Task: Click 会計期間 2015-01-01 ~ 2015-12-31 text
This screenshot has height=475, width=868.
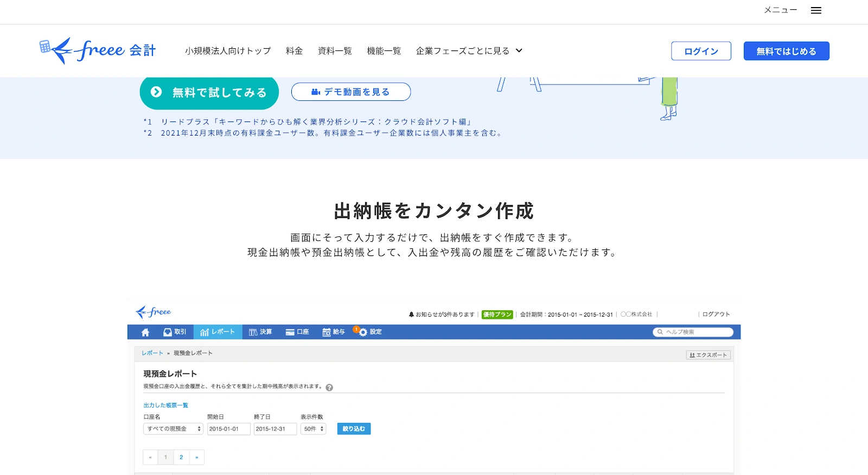Action: click(566, 314)
